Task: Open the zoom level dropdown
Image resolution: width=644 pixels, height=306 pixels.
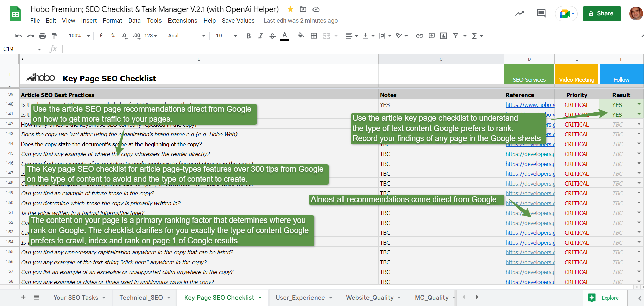Action: point(79,36)
